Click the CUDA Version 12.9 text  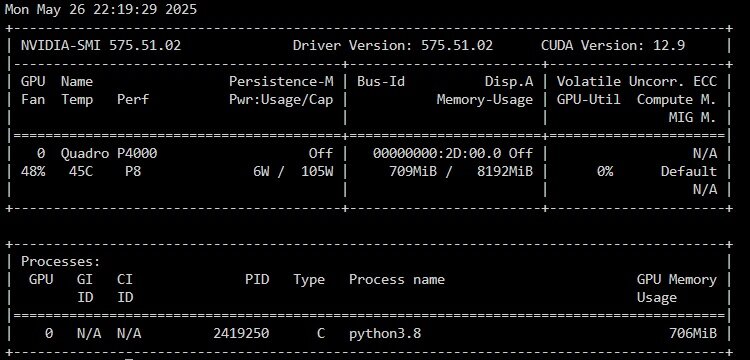613,46
